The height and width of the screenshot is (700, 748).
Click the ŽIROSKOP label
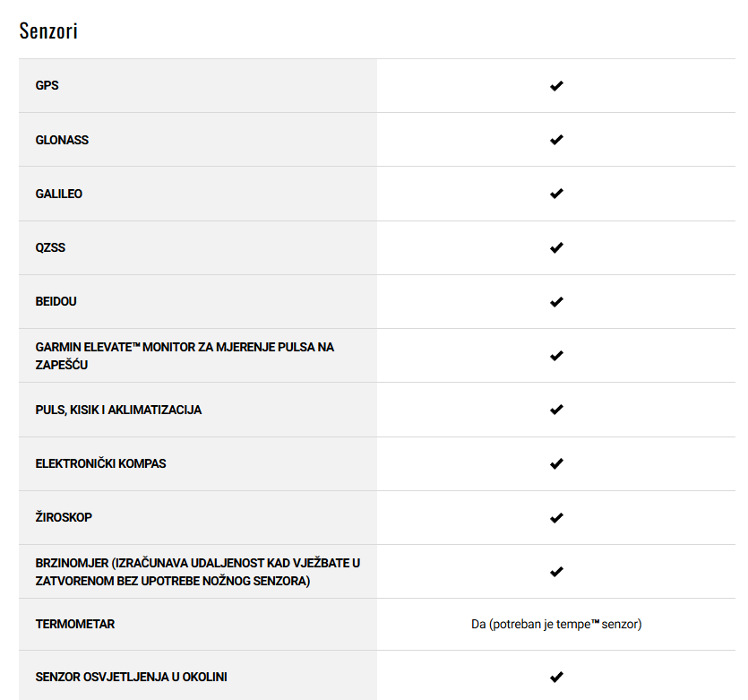click(64, 517)
